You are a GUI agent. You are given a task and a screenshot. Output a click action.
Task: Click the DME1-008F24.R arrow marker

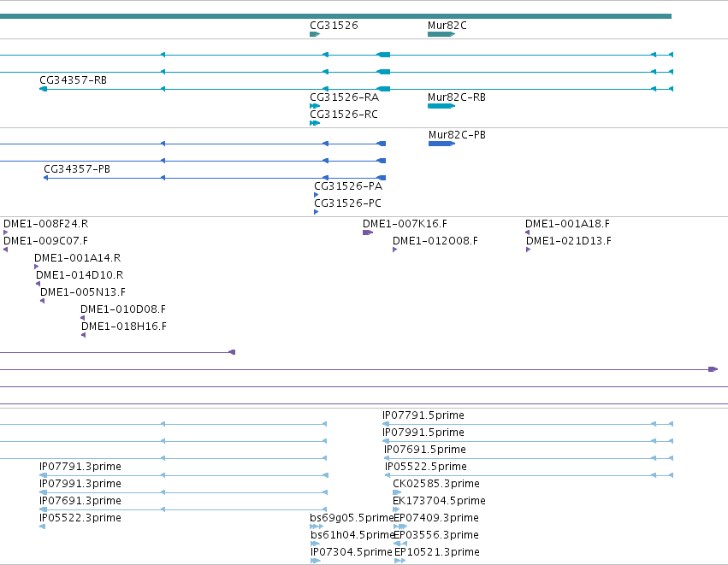[6, 232]
